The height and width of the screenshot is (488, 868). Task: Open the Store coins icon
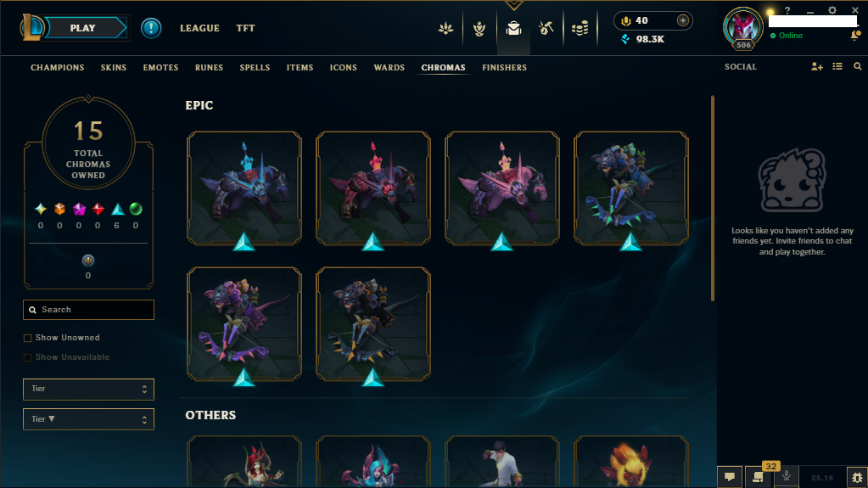[x=580, y=28]
